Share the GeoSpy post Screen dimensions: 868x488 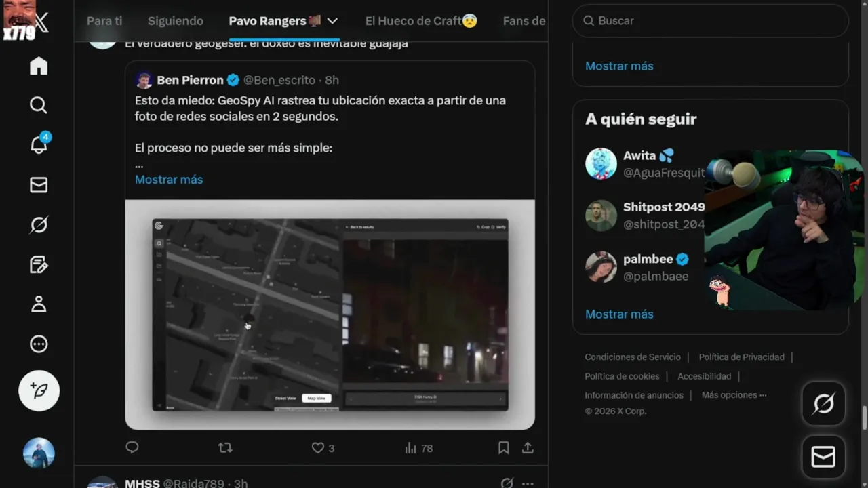pyautogui.click(x=528, y=448)
